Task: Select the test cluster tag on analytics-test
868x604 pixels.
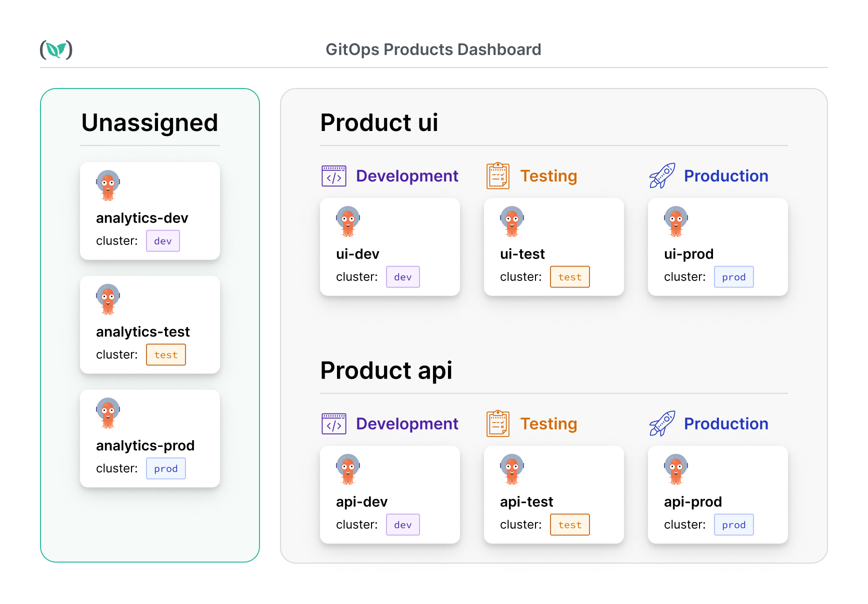Action: pos(165,355)
